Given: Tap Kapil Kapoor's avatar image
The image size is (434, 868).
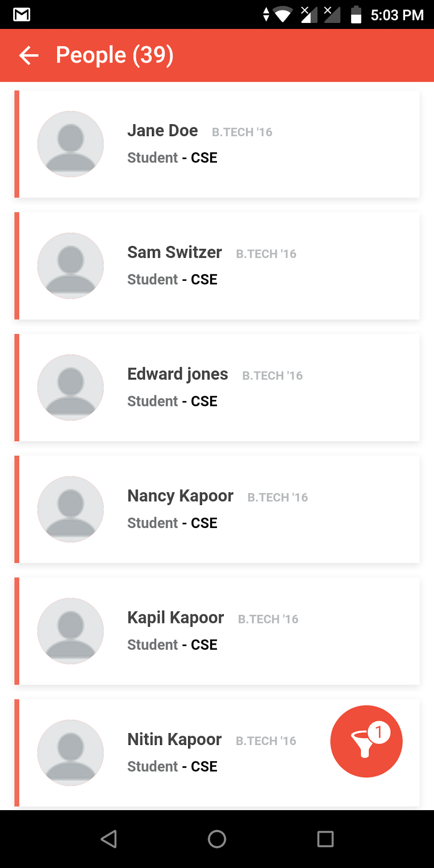Looking at the screenshot, I should [x=71, y=631].
